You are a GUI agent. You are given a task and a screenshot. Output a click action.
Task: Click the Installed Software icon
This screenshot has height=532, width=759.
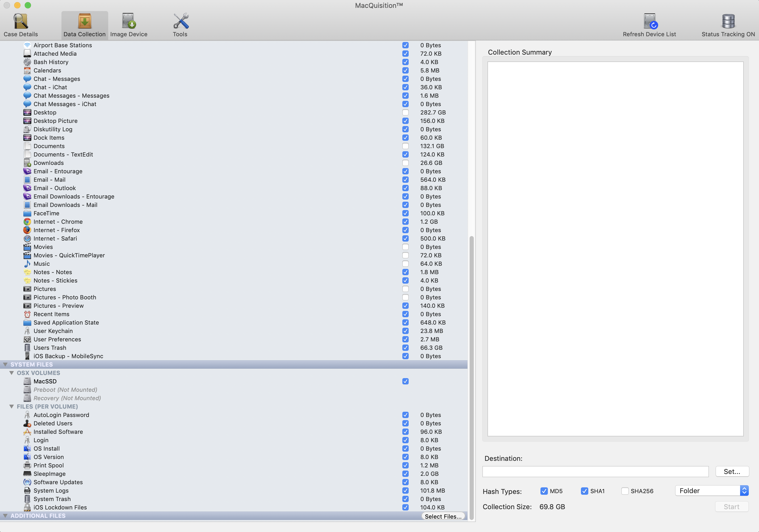tap(27, 432)
